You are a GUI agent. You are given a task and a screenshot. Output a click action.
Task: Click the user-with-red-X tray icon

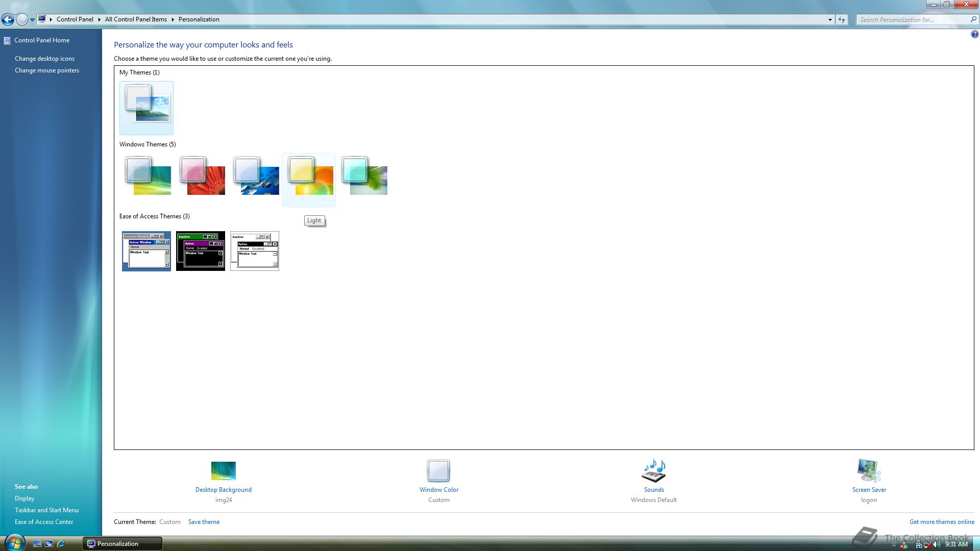(x=904, y=545)
